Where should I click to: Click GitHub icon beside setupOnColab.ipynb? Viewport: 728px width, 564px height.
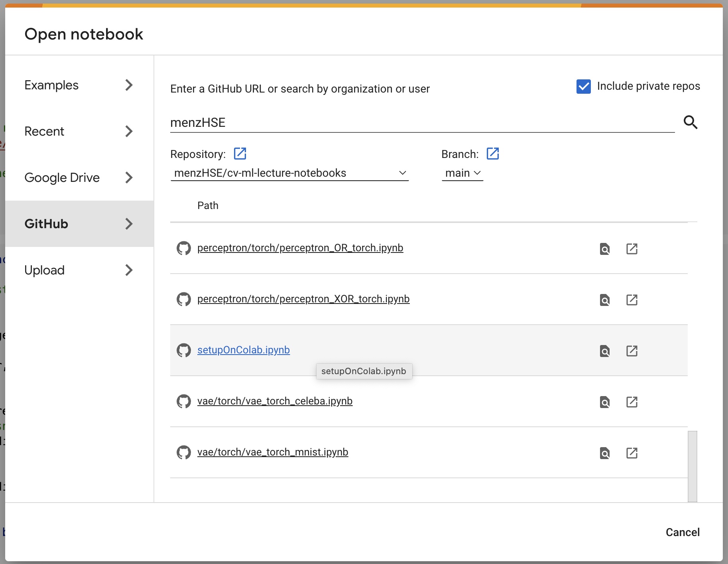click(184, 350)
